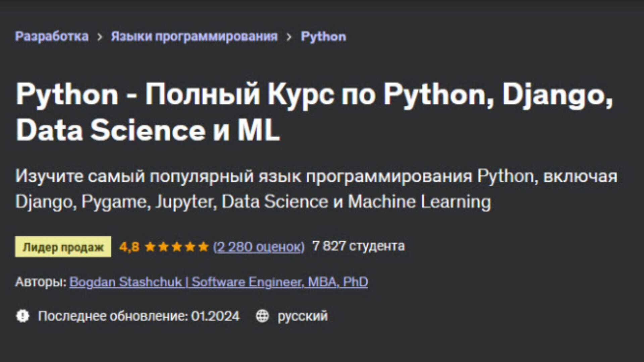Click the course title heading
The width and height of the screenshot is (644, 362).
tap(314, 112)
